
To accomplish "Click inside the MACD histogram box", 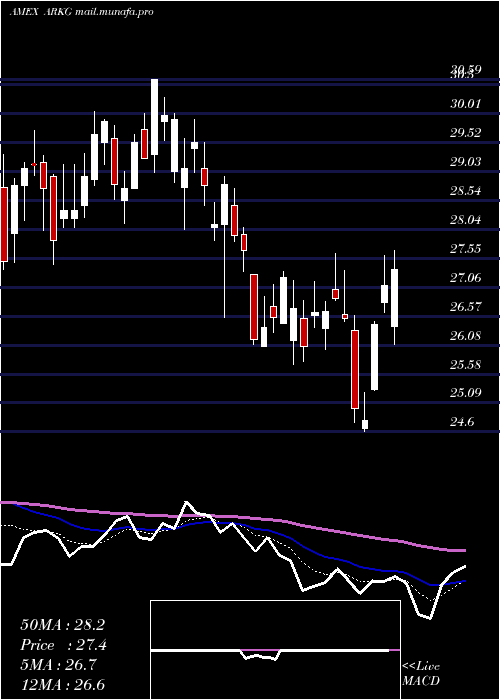I will pyautogui.click(x=275, y=650).
